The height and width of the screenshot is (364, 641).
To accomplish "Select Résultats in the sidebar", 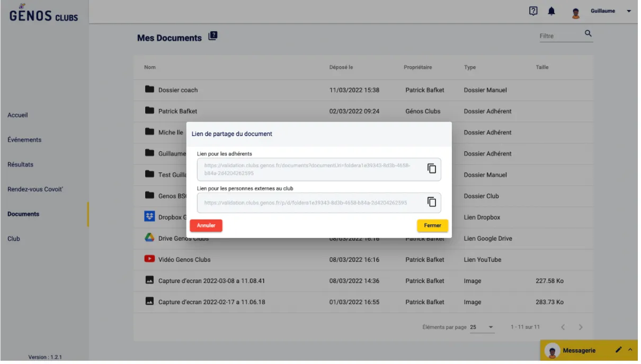I will click(20, 165).
